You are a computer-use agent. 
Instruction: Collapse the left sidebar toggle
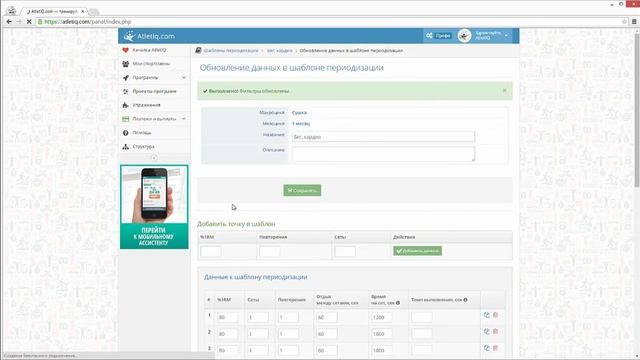click(154, 158)
